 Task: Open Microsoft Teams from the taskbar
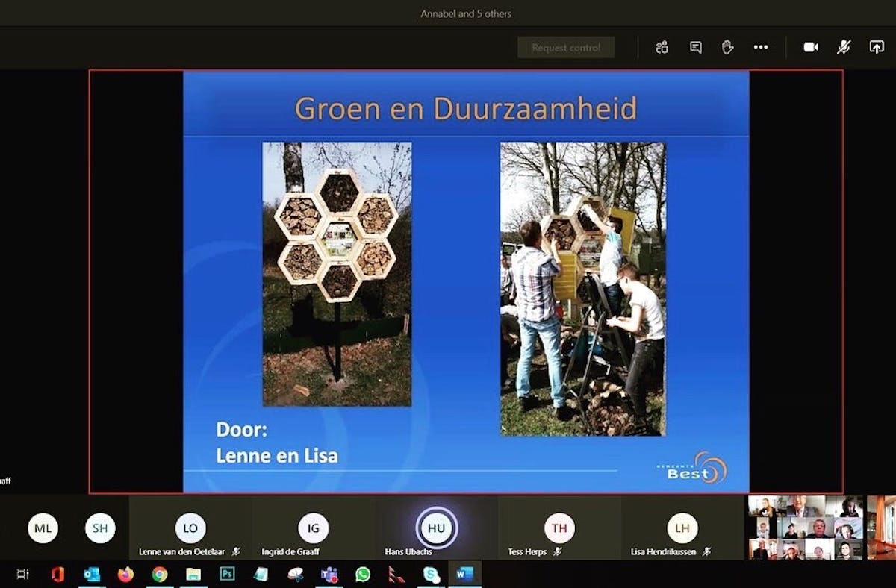[329, 574]
